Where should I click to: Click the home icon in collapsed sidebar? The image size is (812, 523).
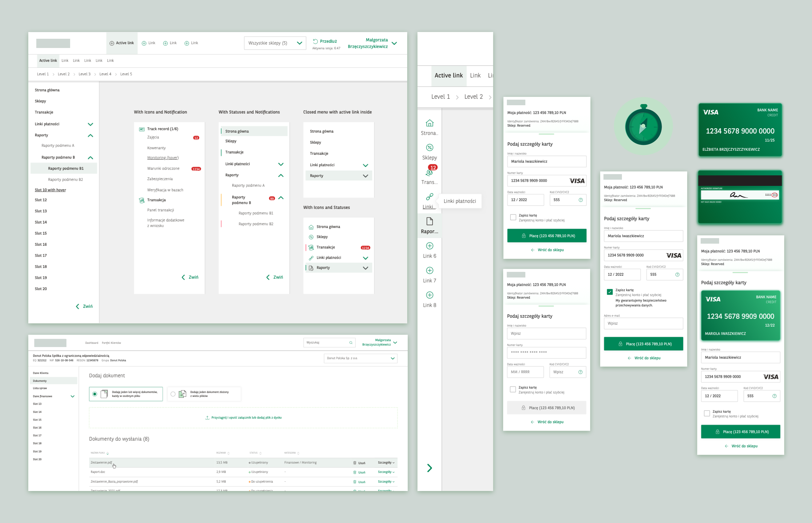point(429,123)
